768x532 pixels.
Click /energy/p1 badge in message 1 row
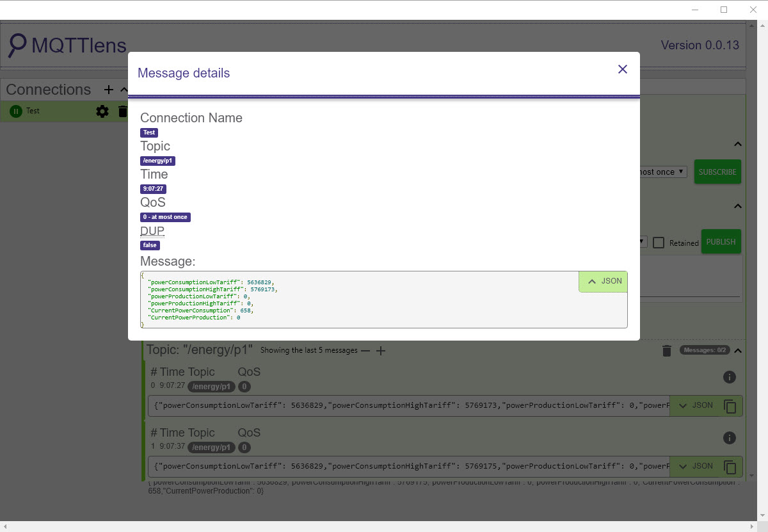[x=211, y=447]
